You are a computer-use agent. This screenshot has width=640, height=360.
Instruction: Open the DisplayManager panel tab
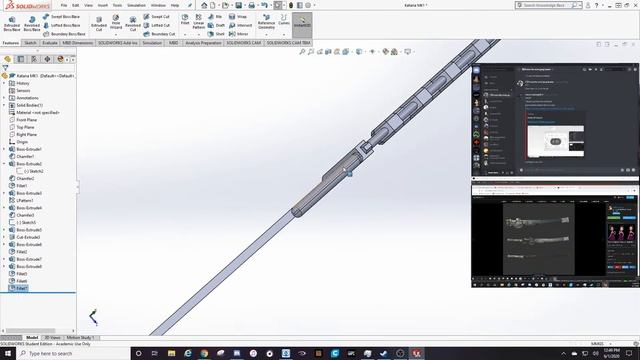[60, 59]
